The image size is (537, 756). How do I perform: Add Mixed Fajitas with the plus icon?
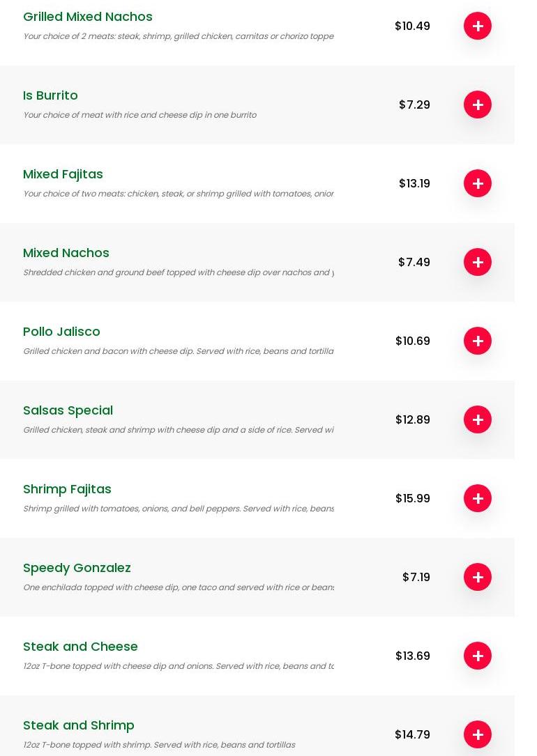pos(477,183)
